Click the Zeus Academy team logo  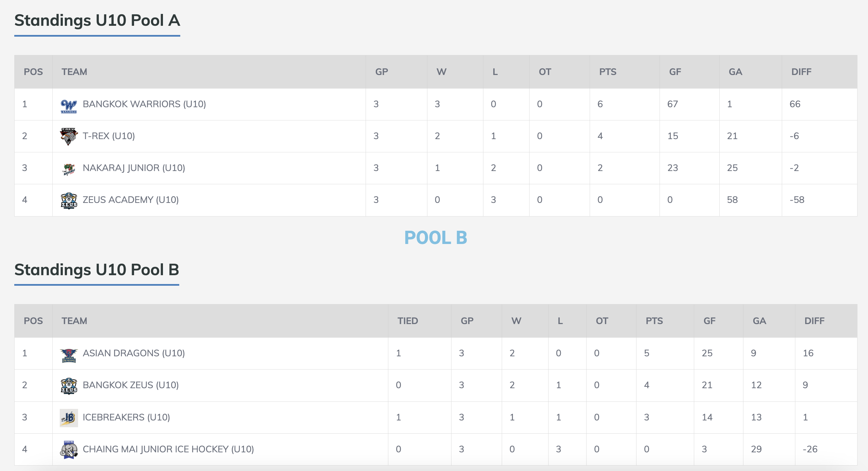click(69, 201)
